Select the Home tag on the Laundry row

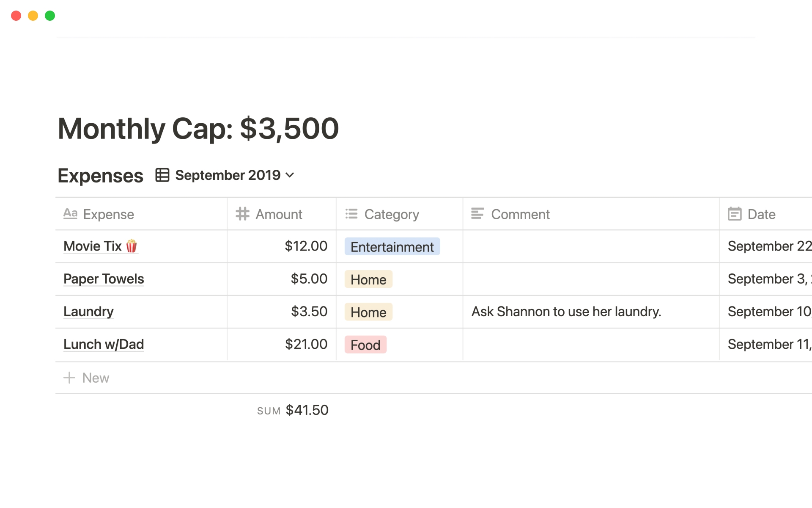click(368, 312)
